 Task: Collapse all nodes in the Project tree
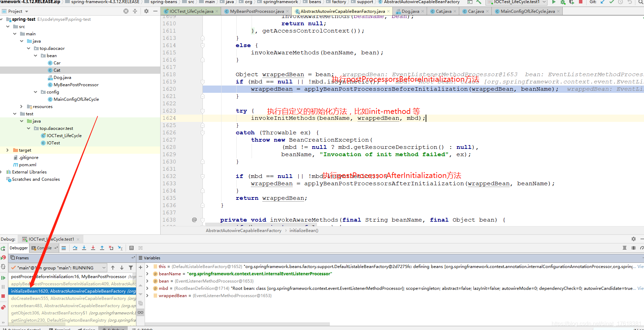pyautogui.click(x=135, y=11)
